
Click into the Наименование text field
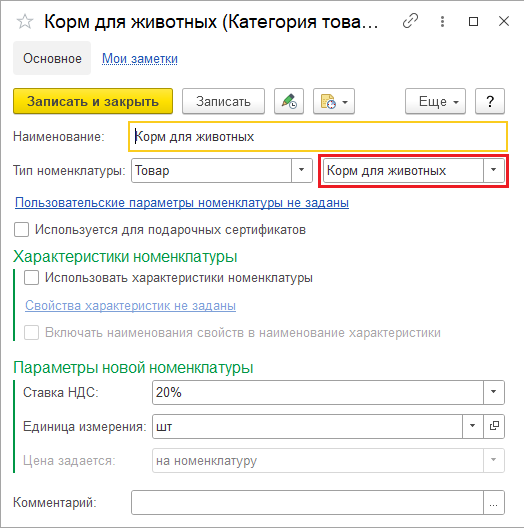(318, 136)
